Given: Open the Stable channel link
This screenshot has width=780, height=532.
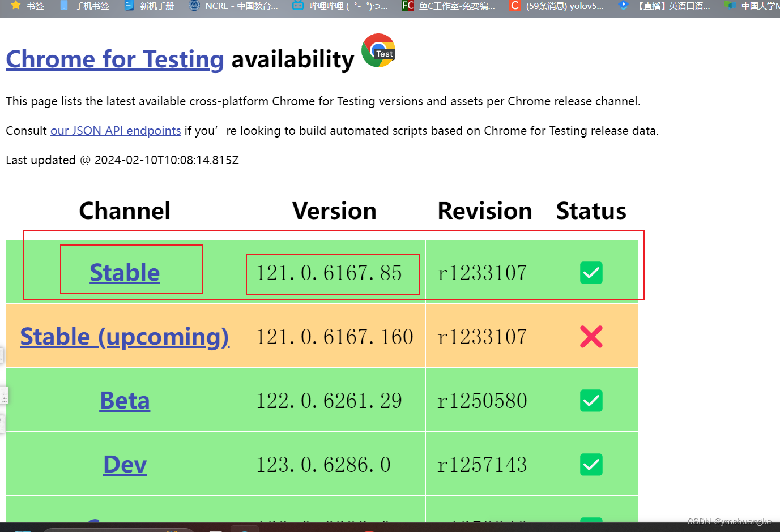Looking at the screenshot, I should click(x=125, y=273).
